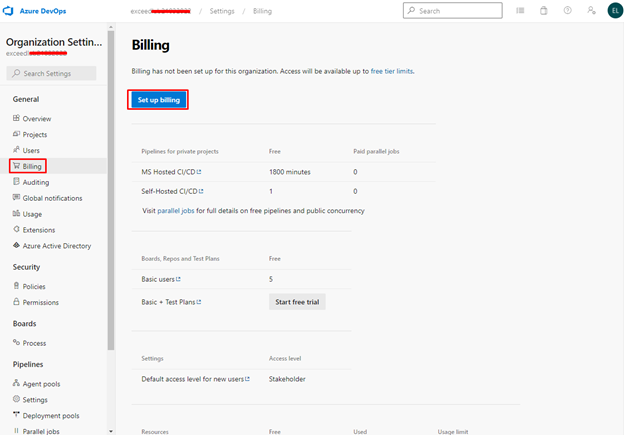624x435 pixels.
Task: Open external link icon next to MS Hosted CI/CD
Action: tap(199, 172)
